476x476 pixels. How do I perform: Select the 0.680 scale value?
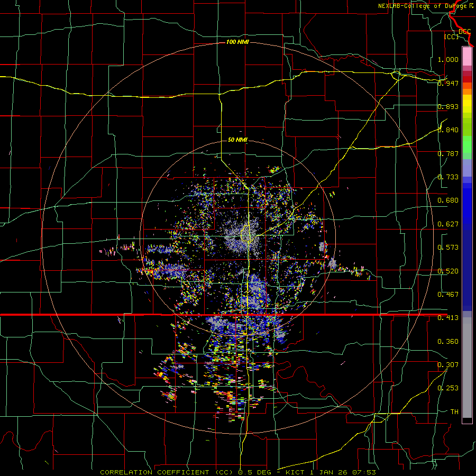(448, 200)
